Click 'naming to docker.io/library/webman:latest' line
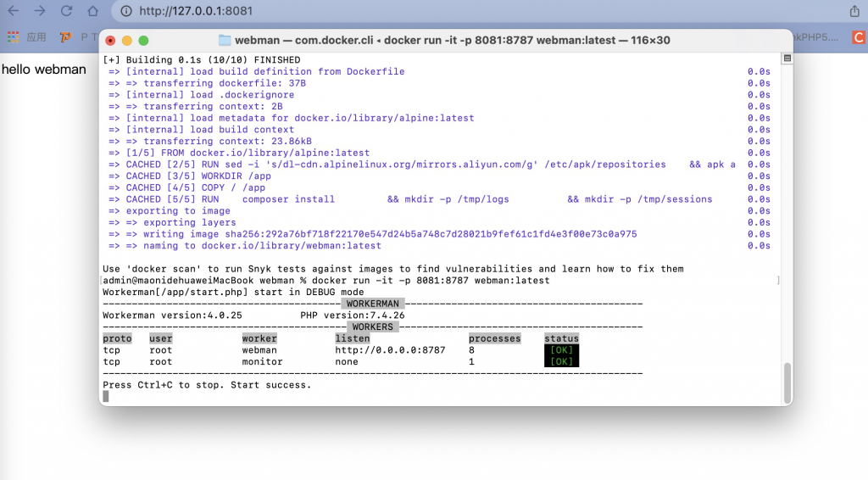Image resolution: width=868 pixels, height=480 pixels. (x=245, y=246)
